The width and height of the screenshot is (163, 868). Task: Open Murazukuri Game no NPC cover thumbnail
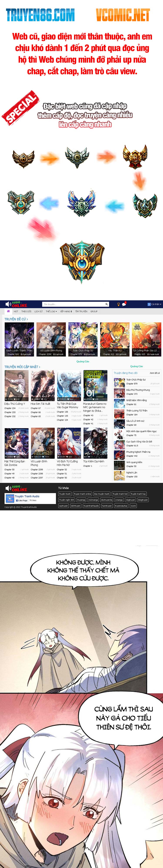point(95,385)
